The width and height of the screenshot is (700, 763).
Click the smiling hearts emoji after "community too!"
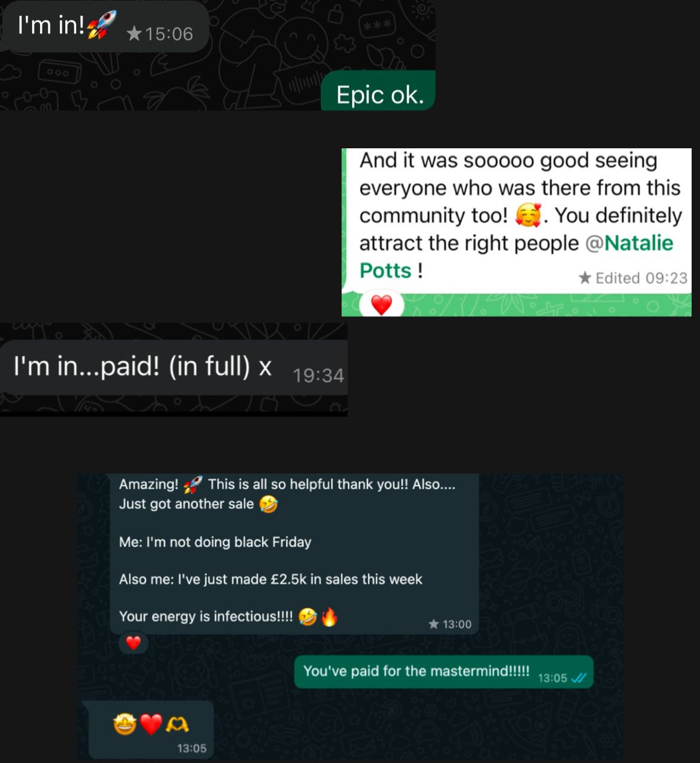[528, 215]
